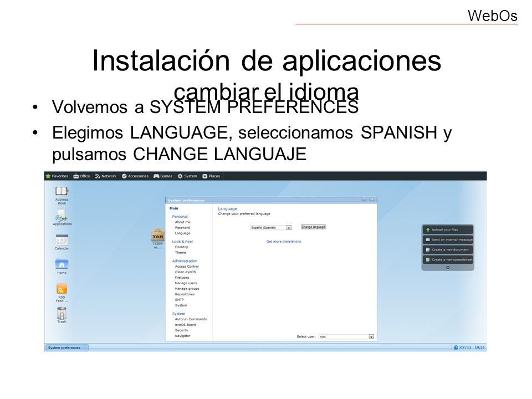Open the Network menu
The width and height of the screenshot is (532, 399).
106,176
